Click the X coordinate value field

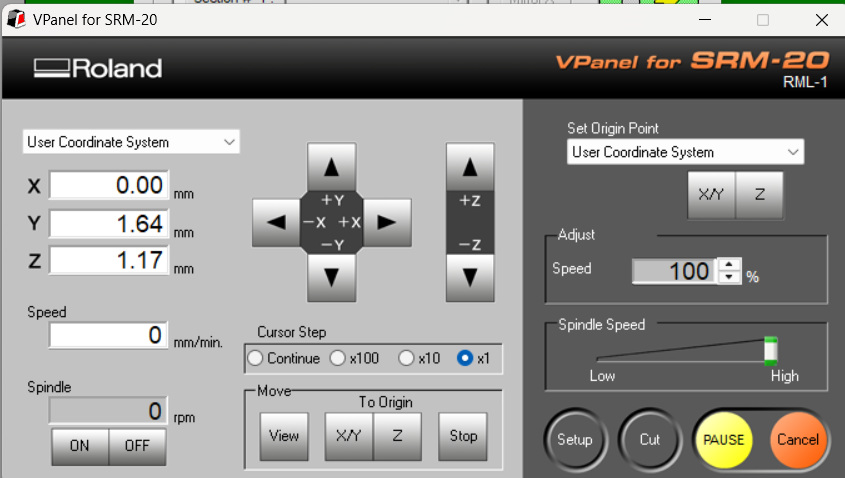(109, 185)
